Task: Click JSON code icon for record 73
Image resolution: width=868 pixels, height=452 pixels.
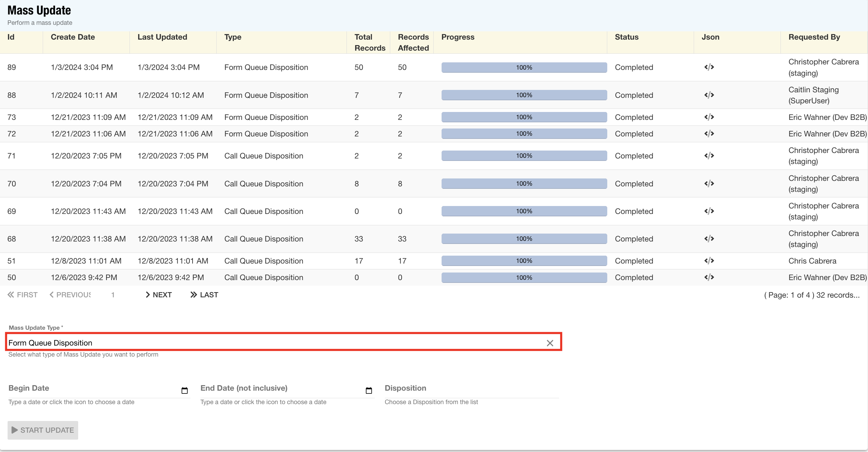Action: tap(709, 117)
